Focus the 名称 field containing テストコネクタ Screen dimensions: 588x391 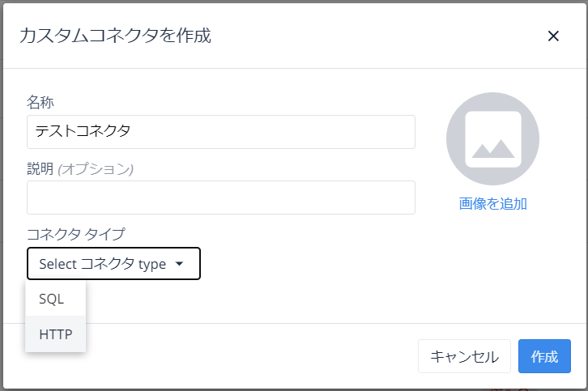(221, 132)
